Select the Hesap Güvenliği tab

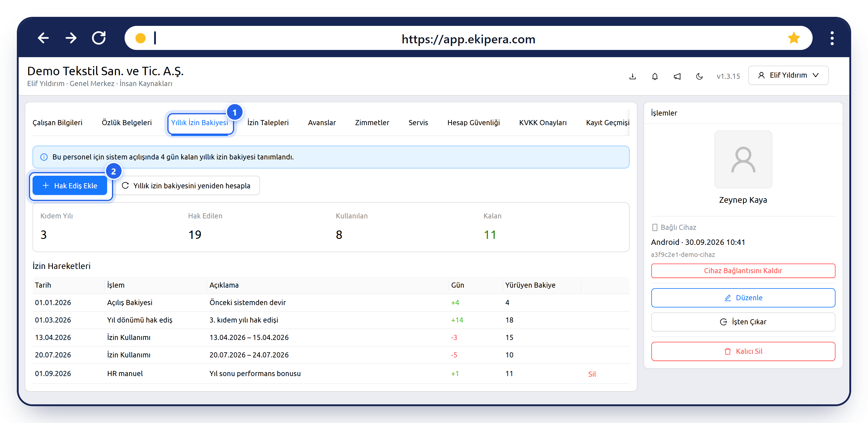pos(473,122)
